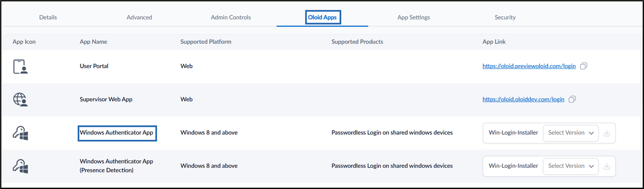Click the App Name column header
Image resolution: width=644 pixels, height=189 pixels.
[93, 42]
